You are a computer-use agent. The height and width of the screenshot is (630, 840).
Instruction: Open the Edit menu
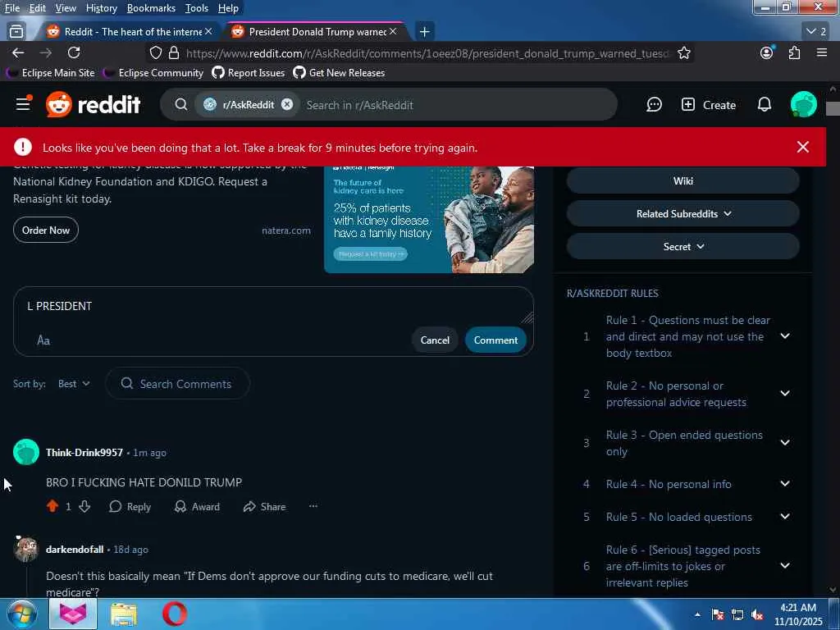pyautogui.click(x=37, y=8)
